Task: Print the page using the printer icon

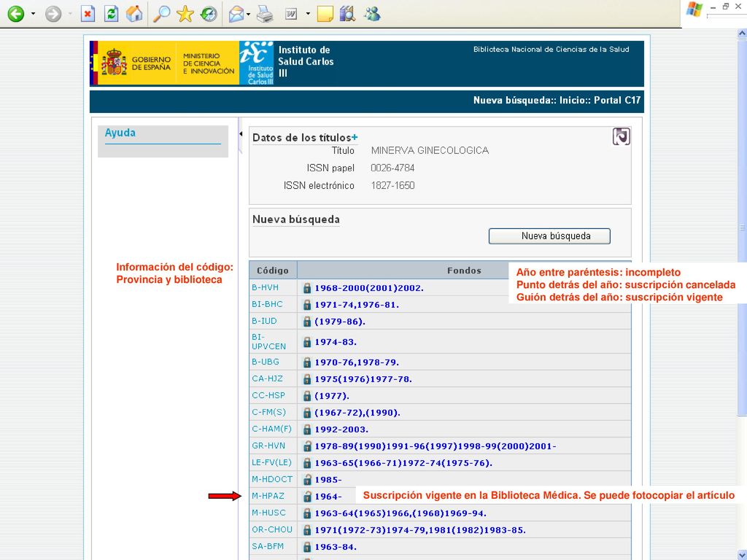Action: (x=265, y=15)
